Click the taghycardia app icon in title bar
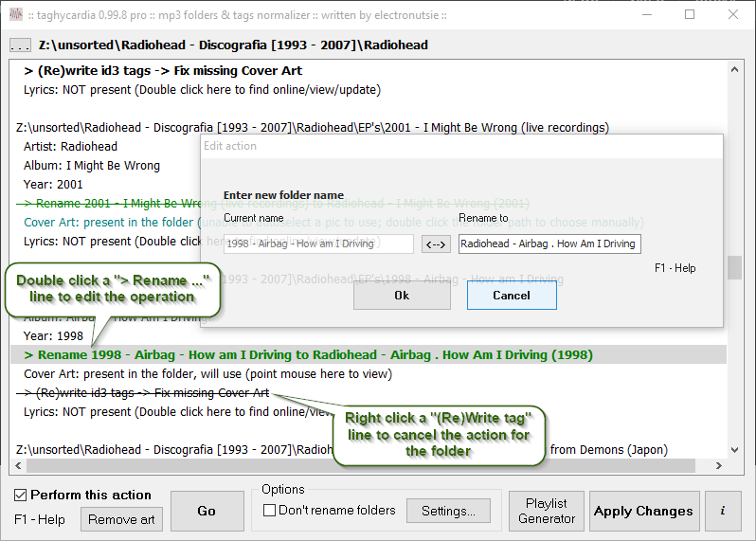 click(x=16, y=15)
